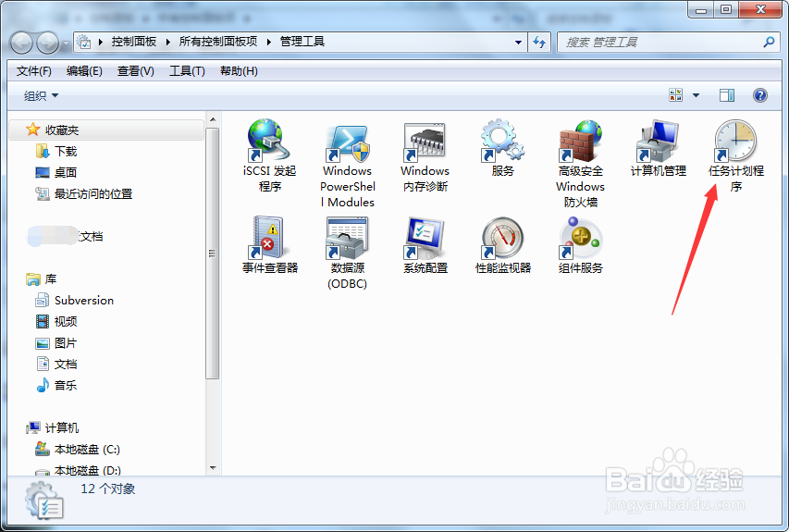Image resolution: width=789 pixels, height=532 pixels.
Task: Select 收藏夹 in the navigation pane
Action: point(106,130)
